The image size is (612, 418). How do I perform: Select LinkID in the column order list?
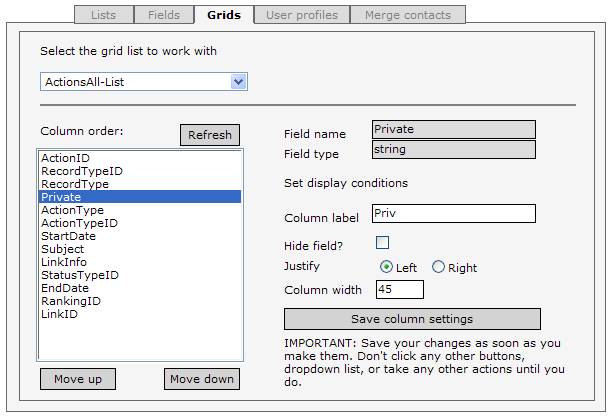[140, 314]
